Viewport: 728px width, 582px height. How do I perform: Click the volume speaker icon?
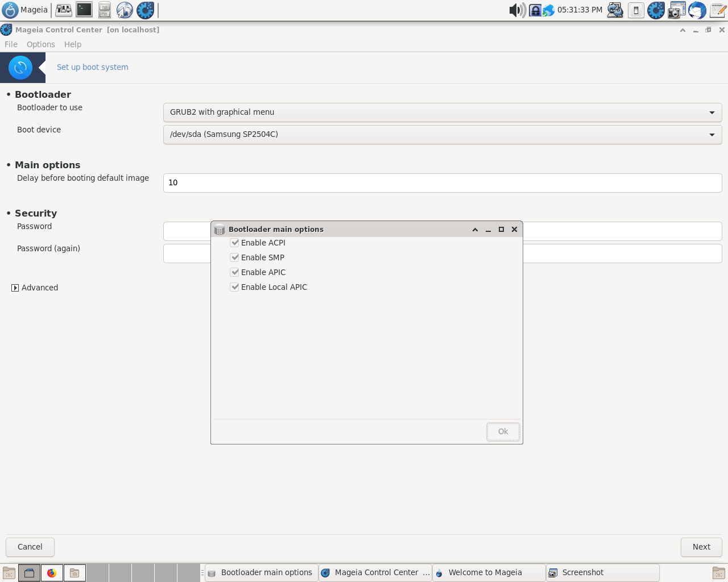point(517,10)
